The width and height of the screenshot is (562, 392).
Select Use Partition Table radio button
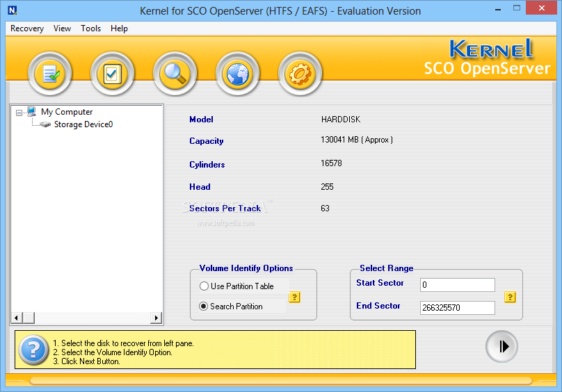204,286
